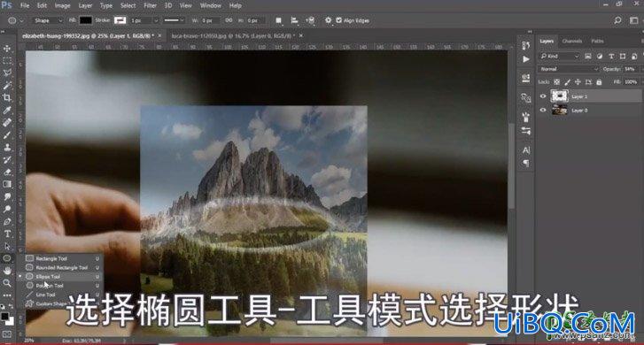Click the Ellipse shape tool in toolbar

click(x=7, y=258)
